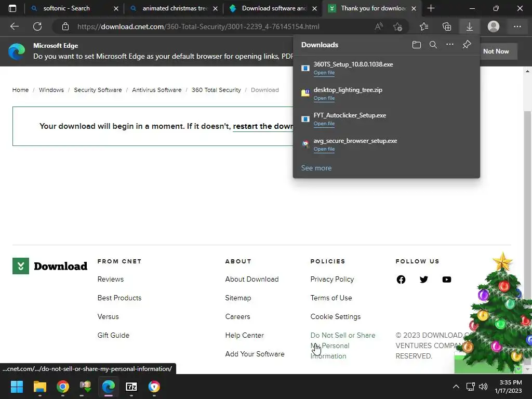This screenshot has height=399, width=532.
Task: Go to Windows breadcrumb
Action: pos(51,90)
